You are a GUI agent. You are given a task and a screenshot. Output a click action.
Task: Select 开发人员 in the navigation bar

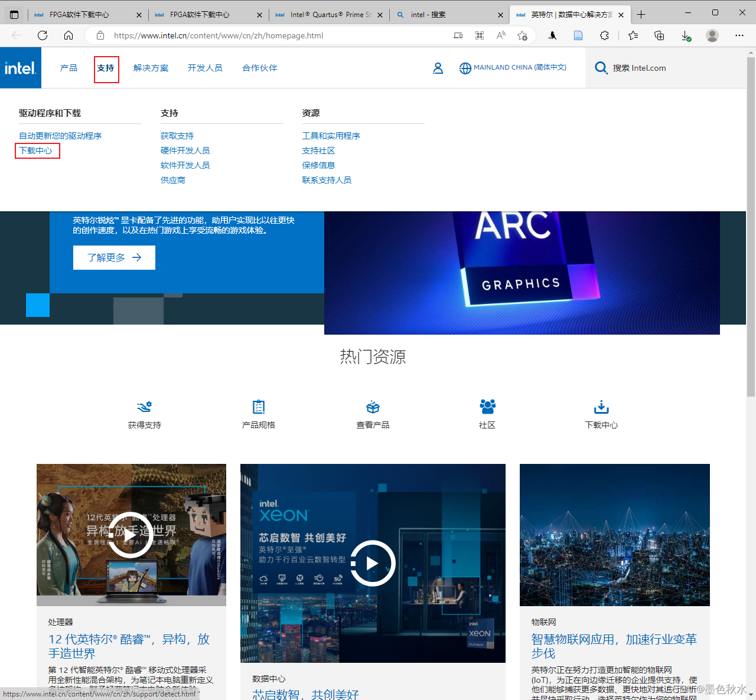205,68
